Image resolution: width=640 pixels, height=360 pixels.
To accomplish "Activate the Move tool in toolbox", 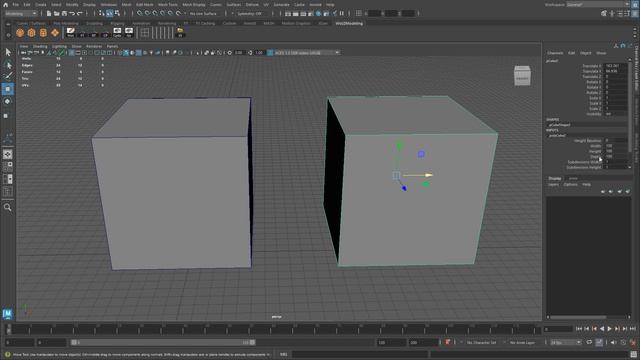I will [x=8, y=89].
